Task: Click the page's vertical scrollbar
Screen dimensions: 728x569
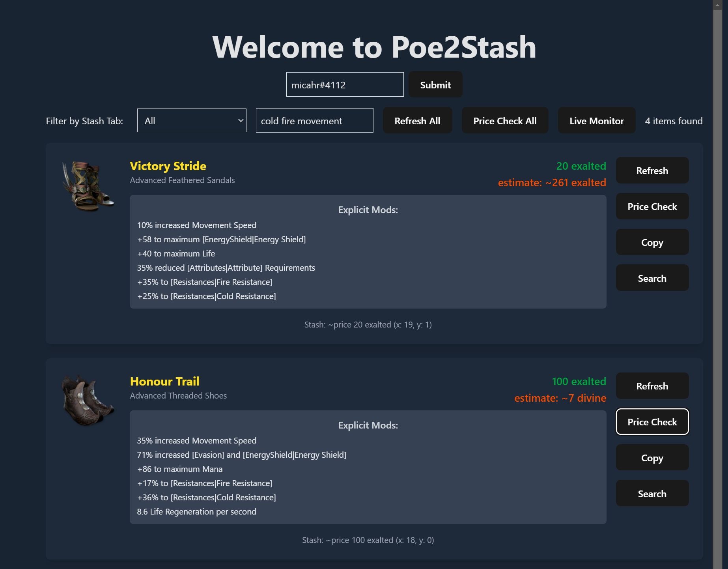Action: pos(717,276)
